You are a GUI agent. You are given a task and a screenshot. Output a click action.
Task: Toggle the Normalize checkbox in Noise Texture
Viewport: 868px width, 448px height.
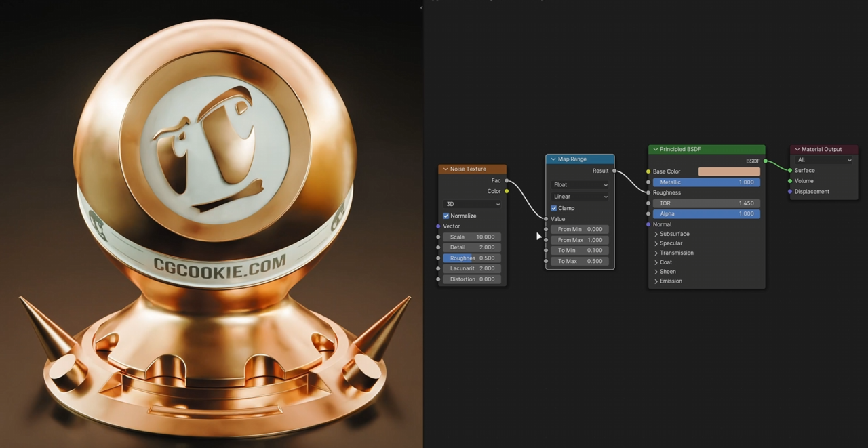click(446, 216)
